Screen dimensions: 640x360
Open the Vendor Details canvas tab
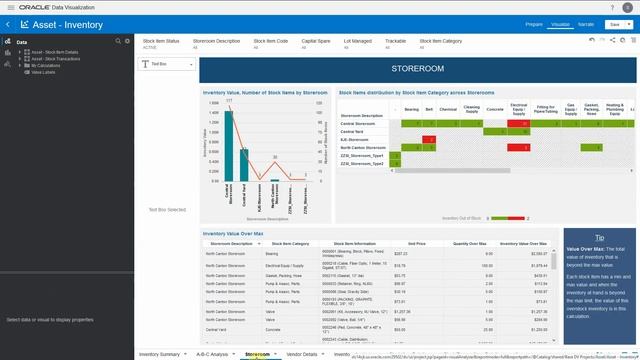(302, 354)
